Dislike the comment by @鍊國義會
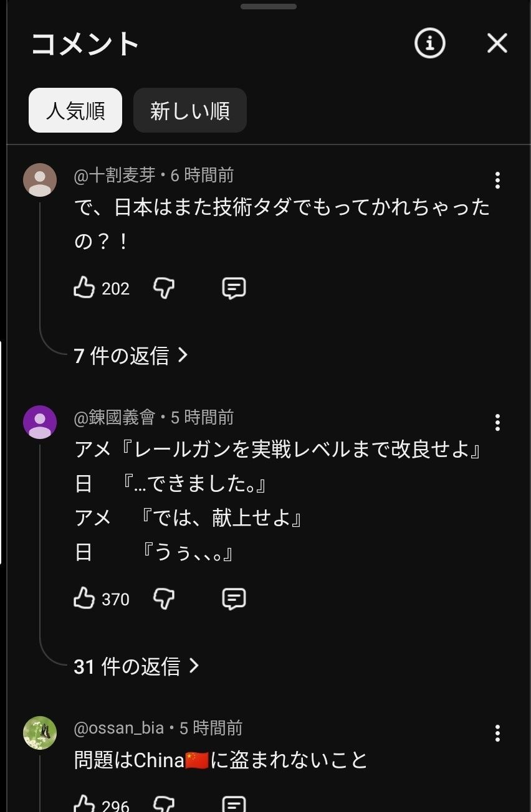Viewport: 531px width, 812px height. point(164,598)
